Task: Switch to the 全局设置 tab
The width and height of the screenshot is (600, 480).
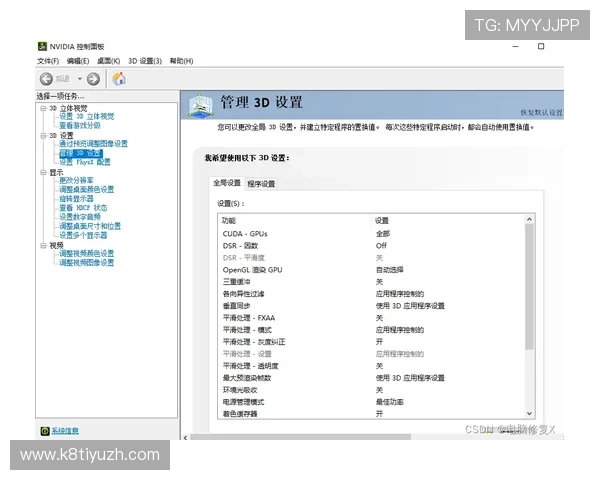Action: pos(227,183)
